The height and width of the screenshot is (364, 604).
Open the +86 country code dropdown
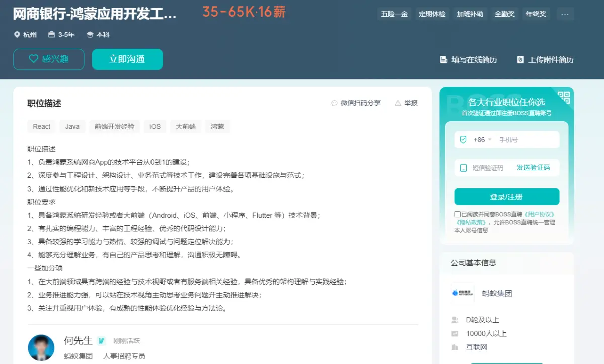click(482, 140)
